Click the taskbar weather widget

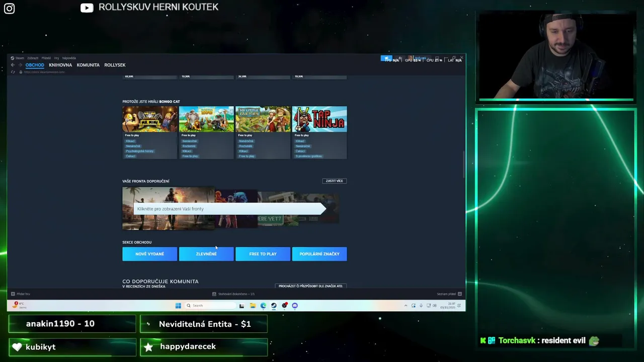coord(19,305)
